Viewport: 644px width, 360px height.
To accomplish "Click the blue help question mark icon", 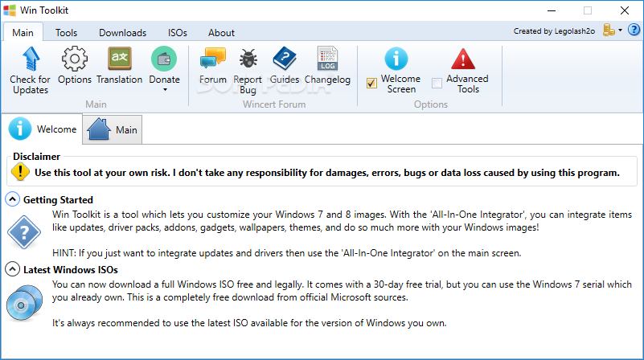I will pyautogui.click(x=634, y=30).
